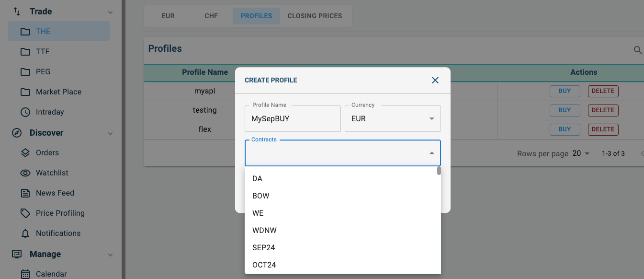
Task: Switch to the CHF tab
Action: tap(211, 16)
